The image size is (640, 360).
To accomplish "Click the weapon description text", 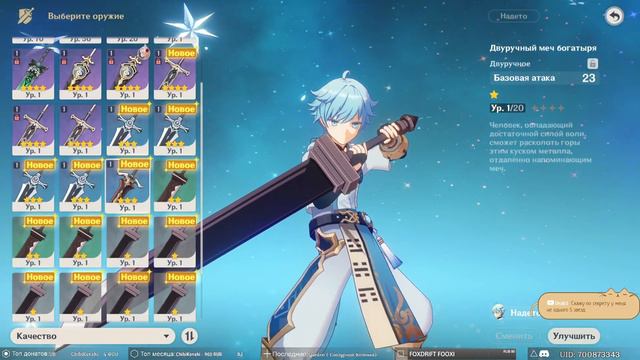I will 540,147.
